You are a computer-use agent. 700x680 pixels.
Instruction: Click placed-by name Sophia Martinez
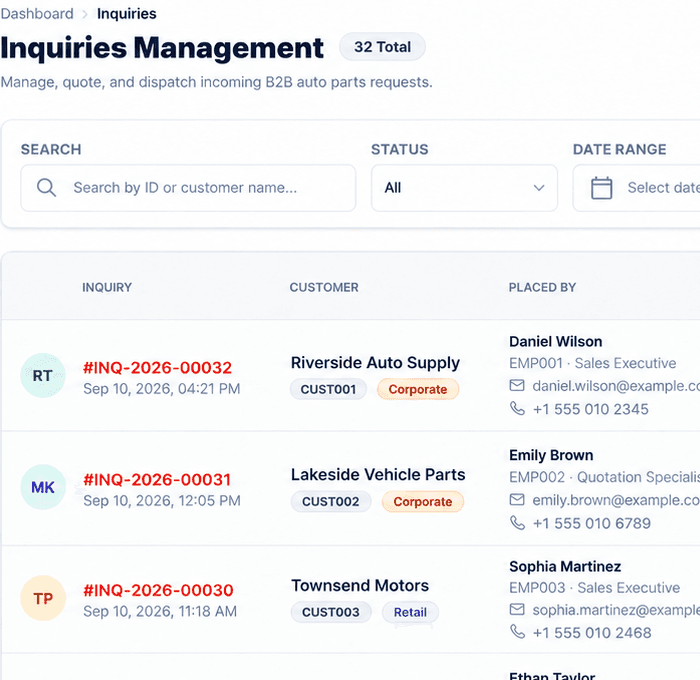coord(565,567)
